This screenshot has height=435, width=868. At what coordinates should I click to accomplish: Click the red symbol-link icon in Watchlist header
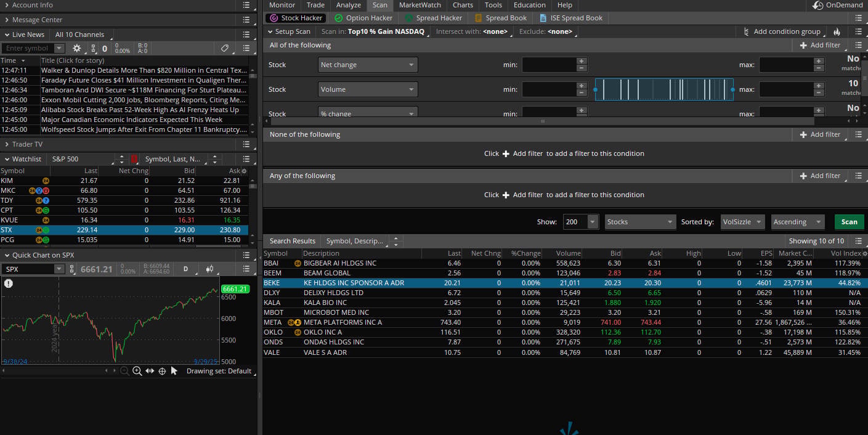tap(134, 159)
